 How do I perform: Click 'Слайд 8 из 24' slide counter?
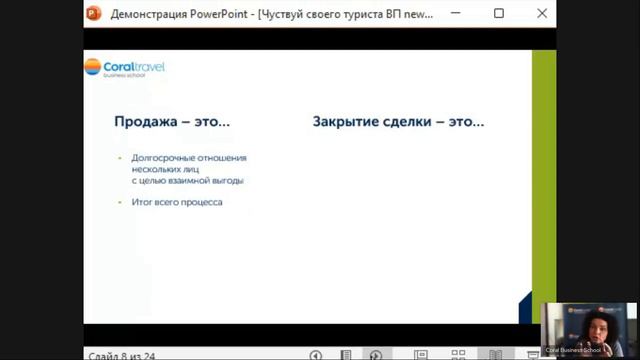point(122,356)
